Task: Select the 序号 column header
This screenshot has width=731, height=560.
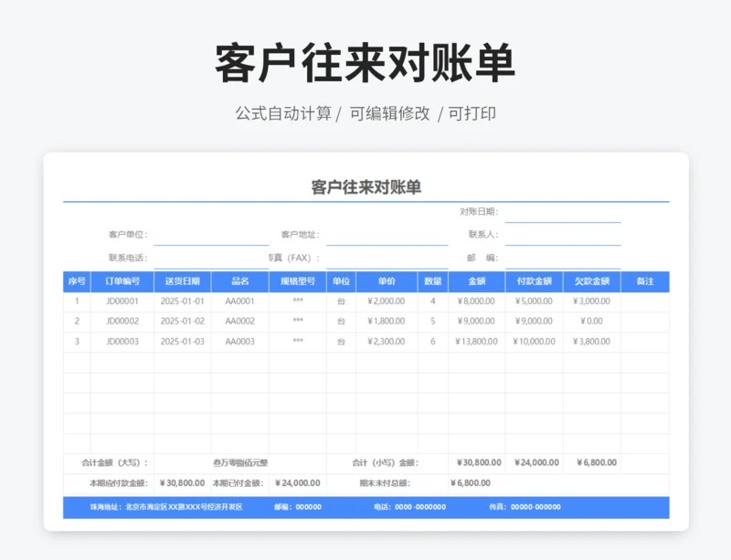Action: (x=77, y=281)
